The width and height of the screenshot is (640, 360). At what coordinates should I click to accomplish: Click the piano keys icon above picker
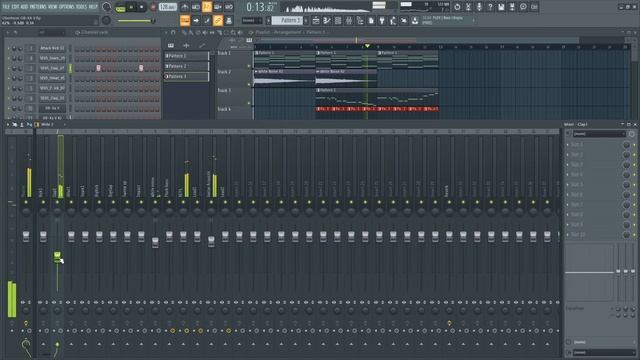click(171, 46)
